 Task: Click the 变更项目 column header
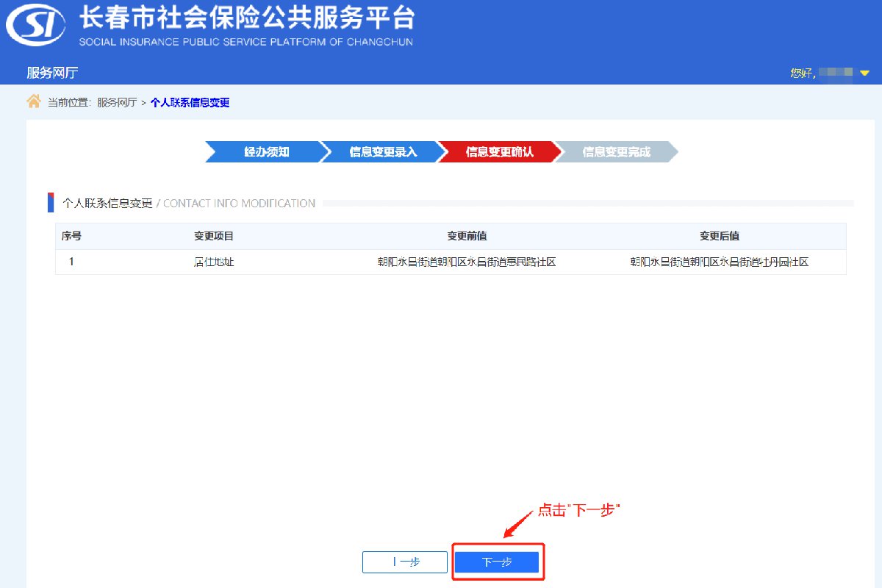pyautogui.click(x=214, y=236)
